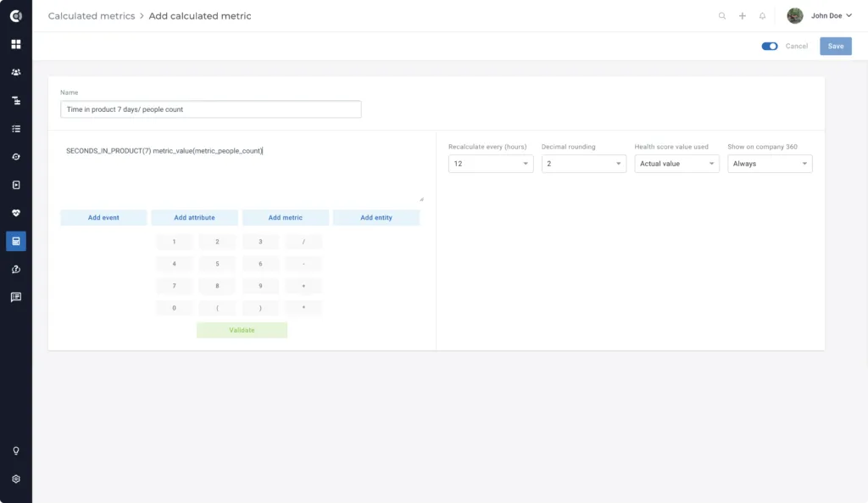Open the health score heart icon
The height and width of the screenshot is (503, 868).
coord(16,213)
